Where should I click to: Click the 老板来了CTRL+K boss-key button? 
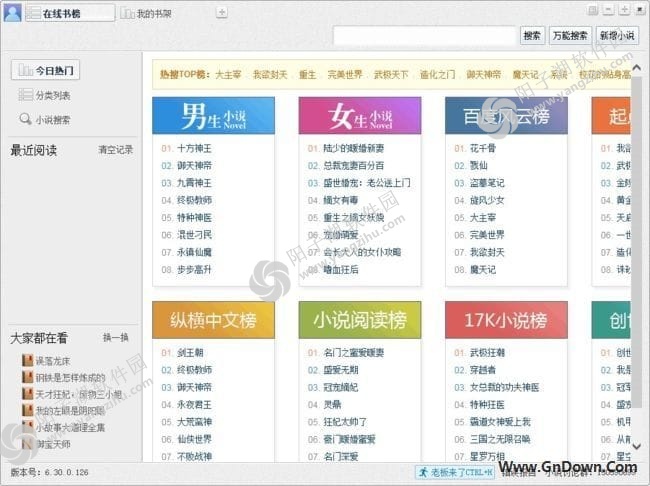455,472
